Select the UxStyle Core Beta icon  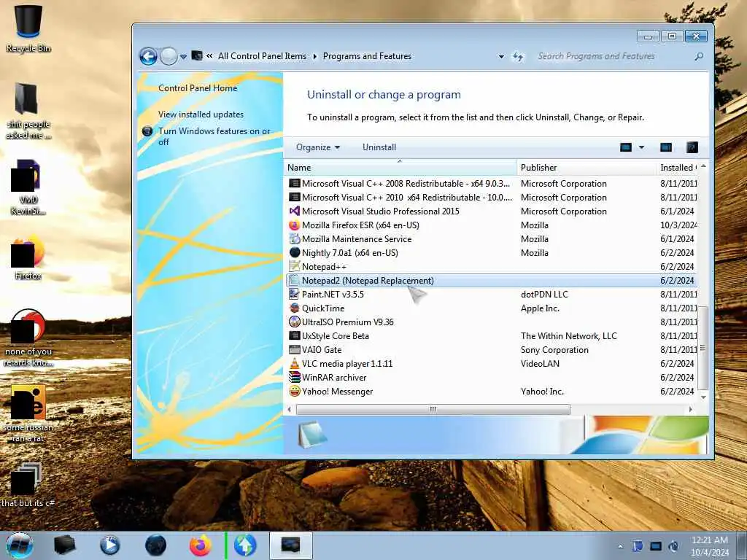click(x=295, y=335)
